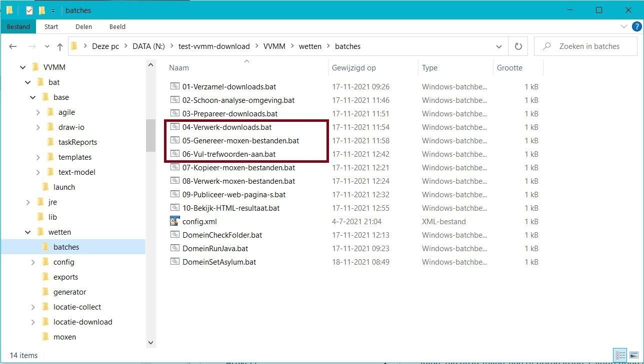The width and height of the screenshot is (644, 364).
Task: Click the navigation pane scroll down arrow
Action: 150,343
